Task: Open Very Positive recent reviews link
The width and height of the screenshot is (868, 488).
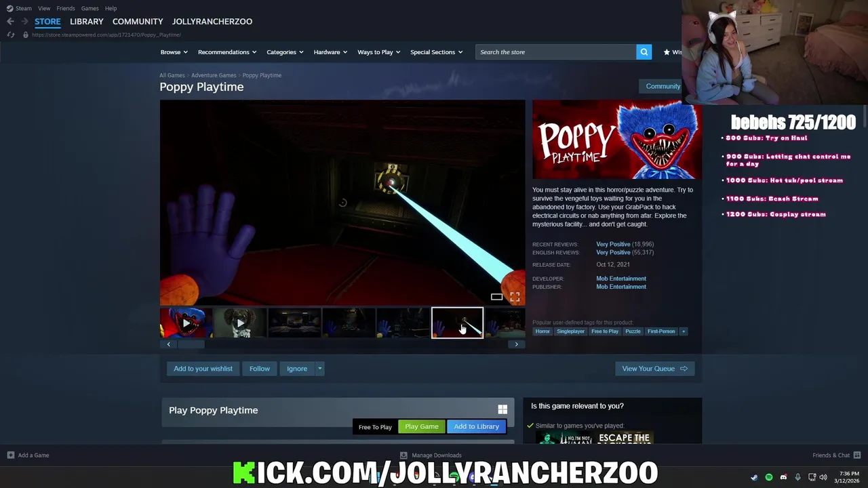Action: [x=613, y=244]
